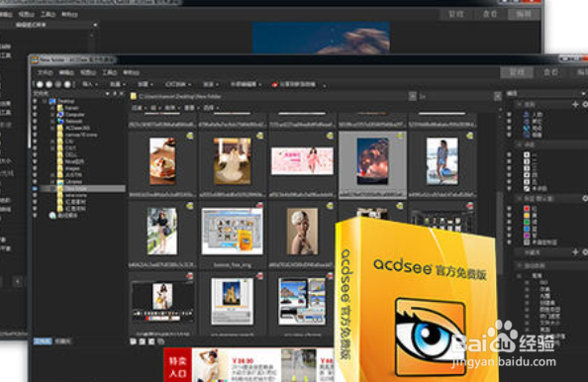Select the rating 1 icon in the catalog pane

pyautogui.click(x=527, y=154)
